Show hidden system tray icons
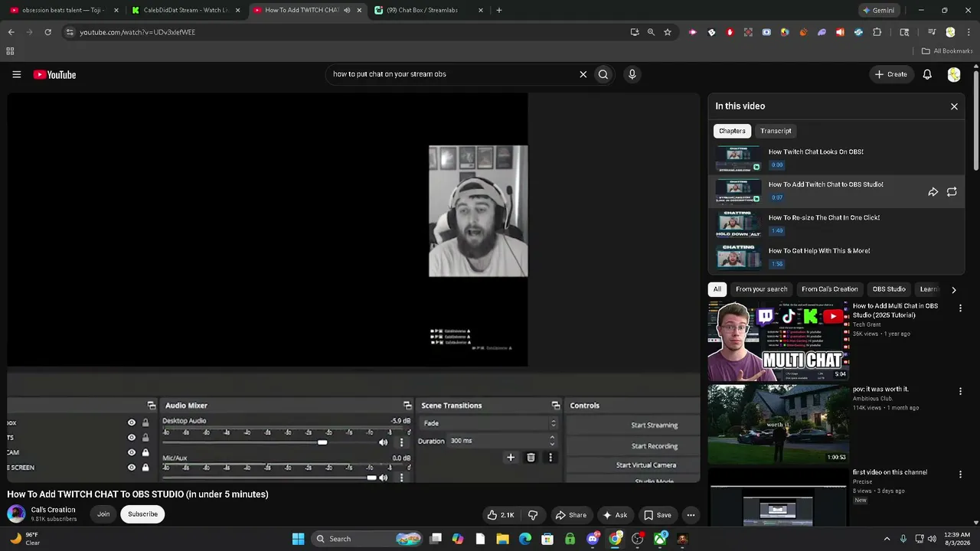Viewport: 980px width, 551px height. coord(887,539)
